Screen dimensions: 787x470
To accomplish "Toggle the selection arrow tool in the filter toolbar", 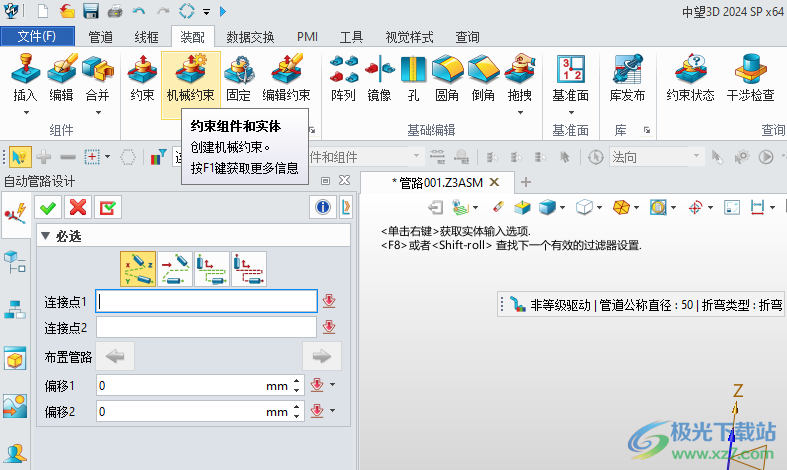I will (x=19, y=157).
